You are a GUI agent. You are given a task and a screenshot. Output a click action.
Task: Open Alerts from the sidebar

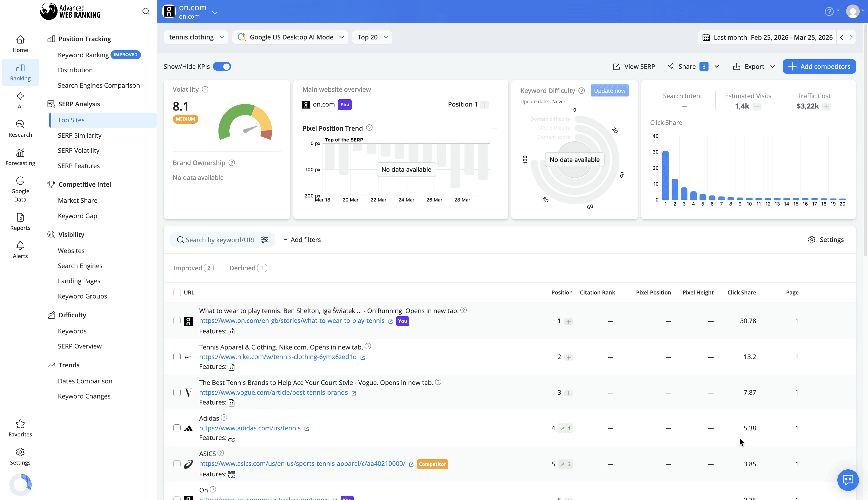20,250
